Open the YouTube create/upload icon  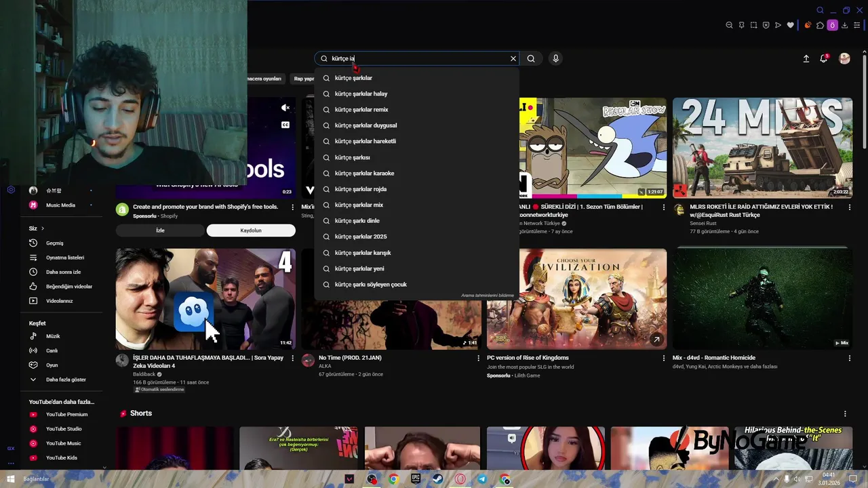coord(806,59)
